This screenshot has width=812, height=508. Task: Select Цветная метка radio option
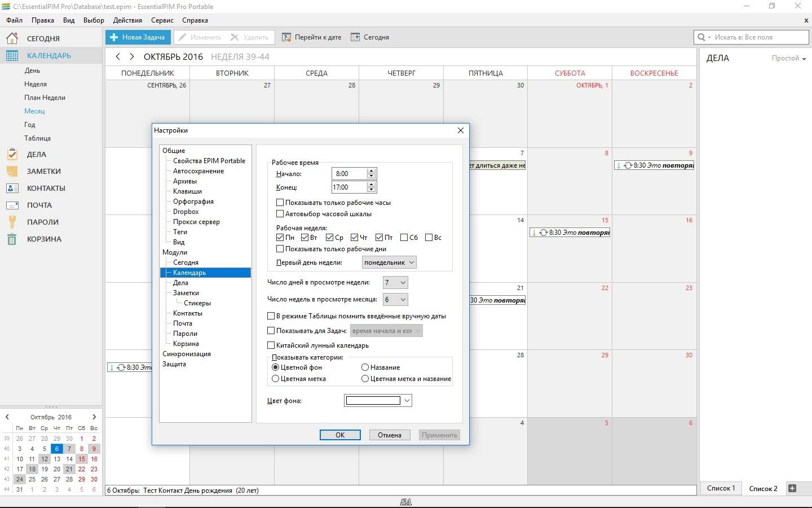pyautogui.click(x=276, y=379)
